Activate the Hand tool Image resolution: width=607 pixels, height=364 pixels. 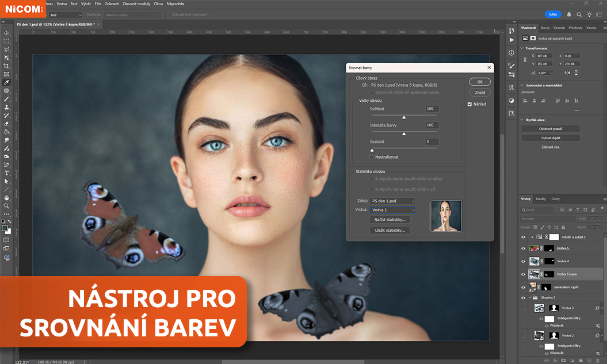point(7,198)
